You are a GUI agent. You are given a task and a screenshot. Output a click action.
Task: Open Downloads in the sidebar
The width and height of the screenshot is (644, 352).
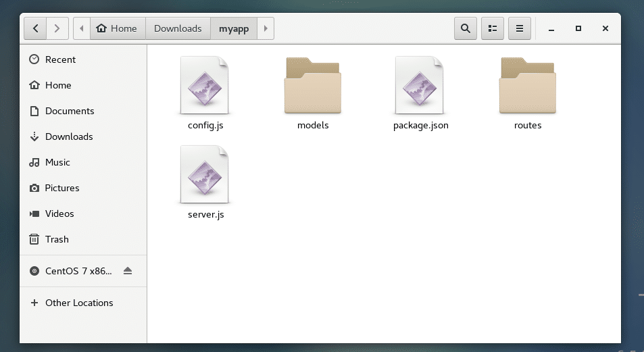83,136
